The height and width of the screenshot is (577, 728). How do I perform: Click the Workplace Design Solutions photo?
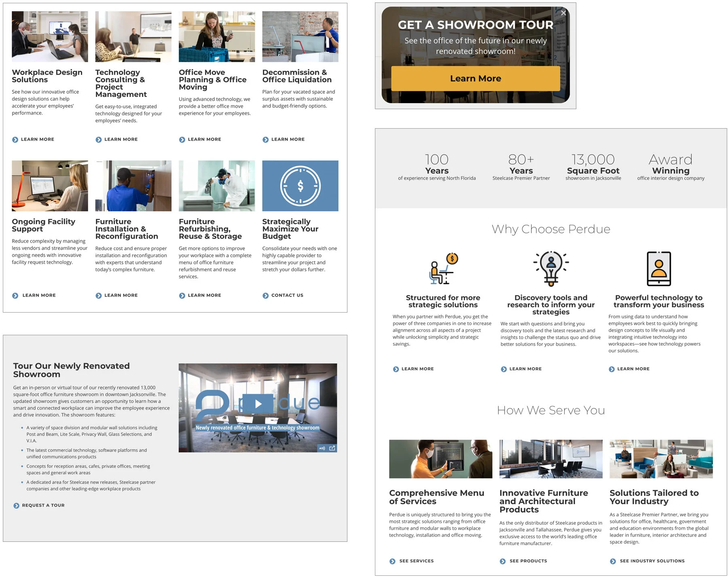(x=50, y=36)
